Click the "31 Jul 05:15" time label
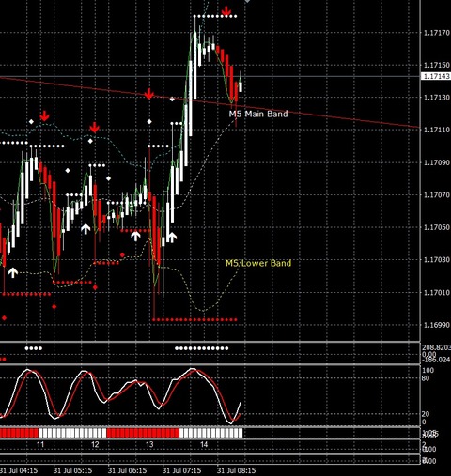Viewport: 451px width, 476px height. (x=72, y=470)
